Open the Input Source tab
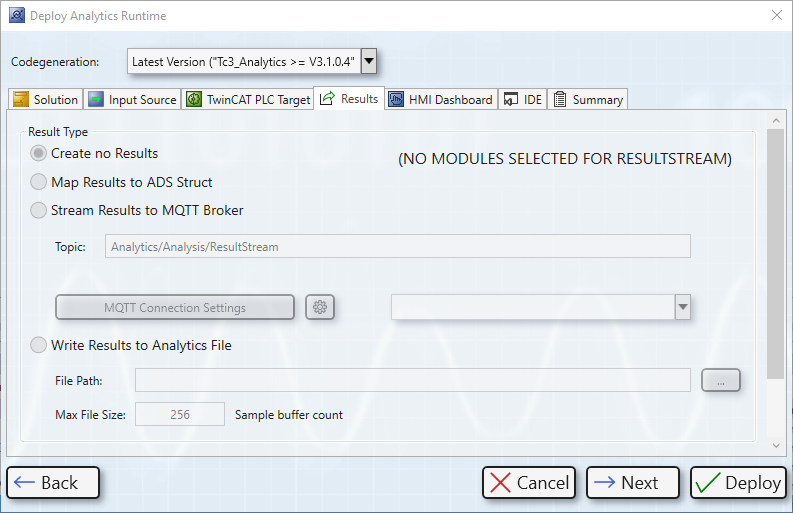 (132, 99)
